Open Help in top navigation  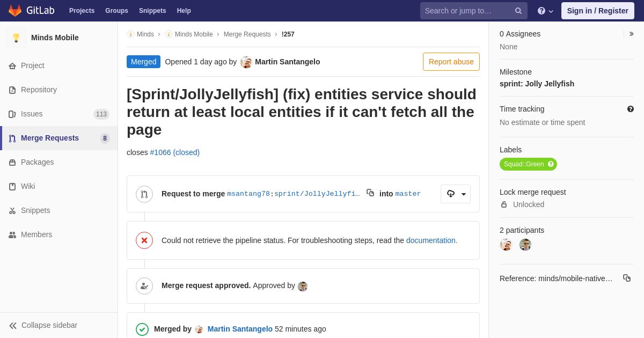(x=184, y=11)
